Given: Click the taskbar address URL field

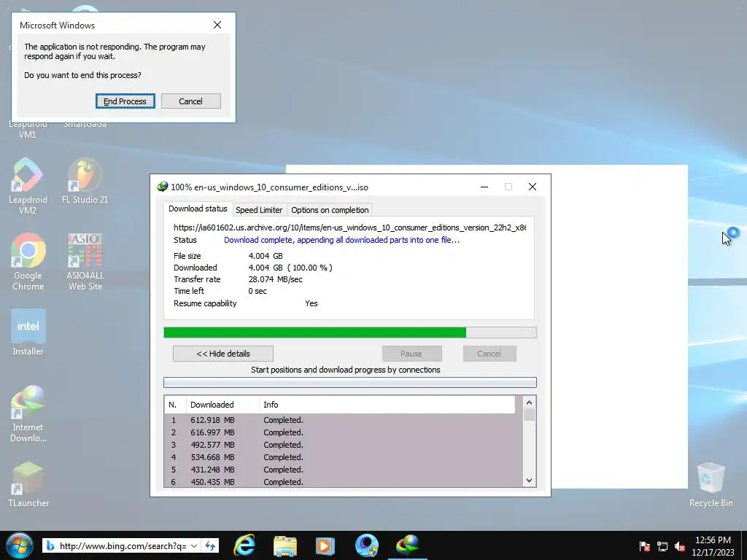Looking at the screenshot, I should (x=123, y=545).
